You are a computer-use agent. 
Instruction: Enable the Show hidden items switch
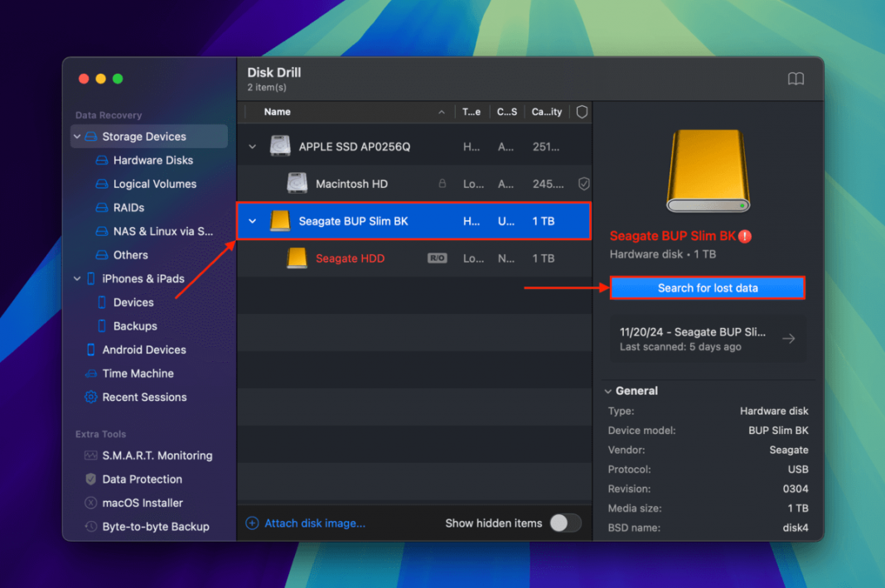(567, 523)
